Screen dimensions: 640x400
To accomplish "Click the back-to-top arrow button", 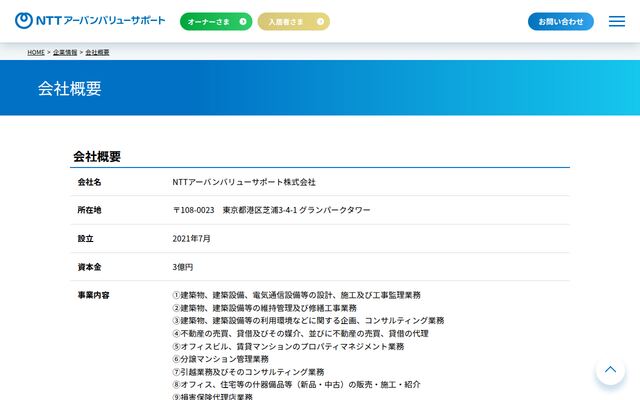I will pyautogui.click(x=610, y=370).
